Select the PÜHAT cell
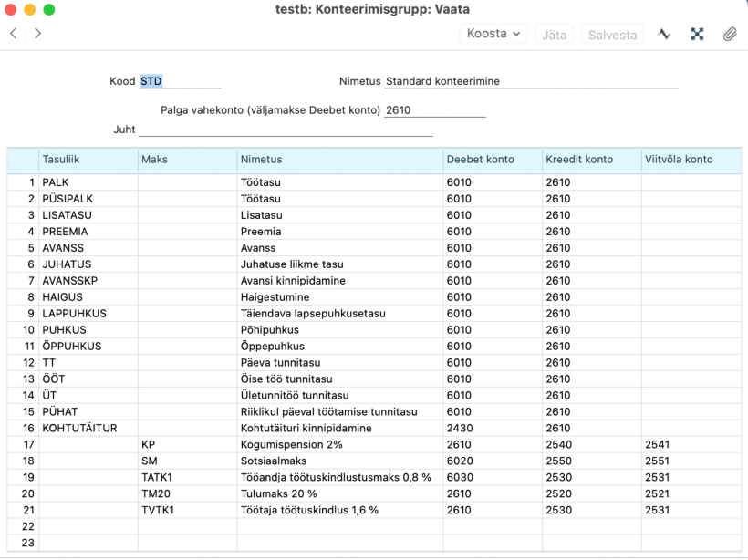The height and width of the screenshot is (560, 748). (88, 411)
